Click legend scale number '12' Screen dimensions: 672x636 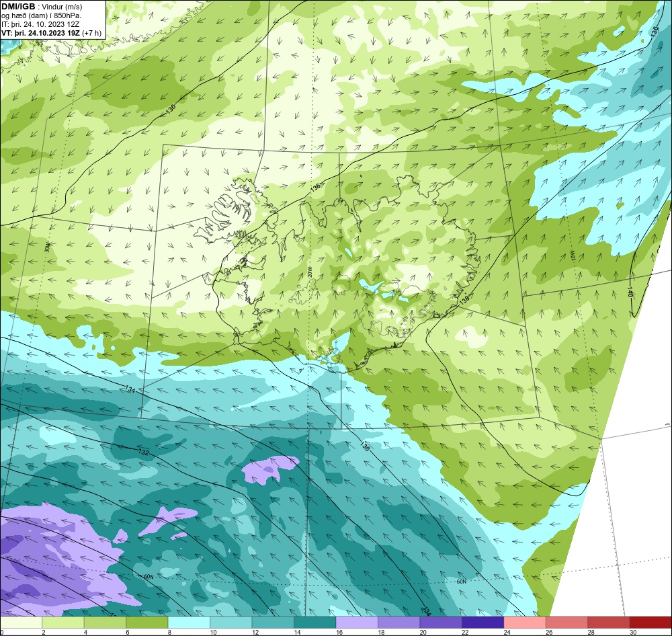point(255,632)
